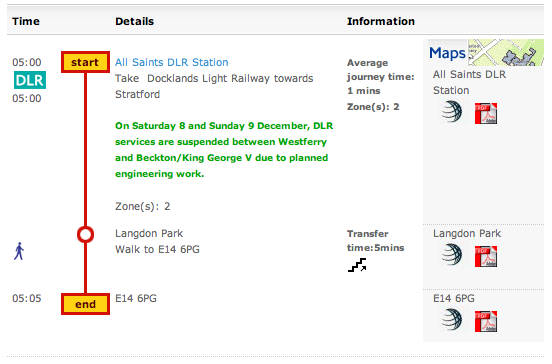Click the walking person icon
The height and width of the screenshot is (364, 552).
tap(19, 251)
